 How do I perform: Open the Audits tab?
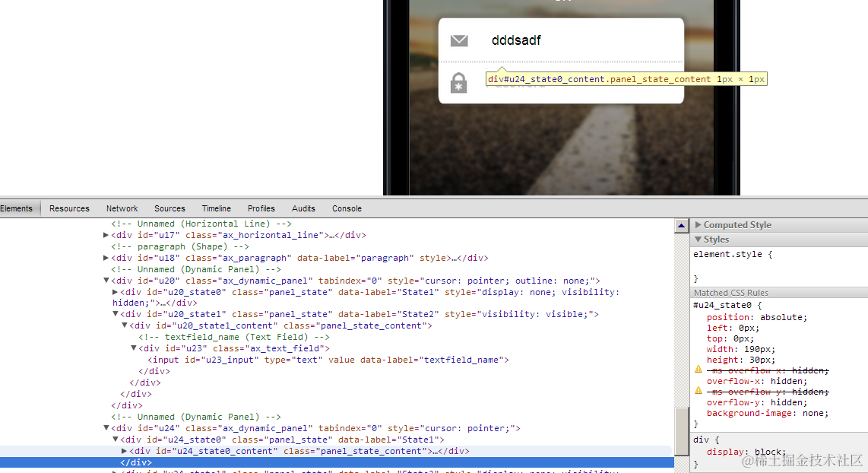click(x=303, y=208)
